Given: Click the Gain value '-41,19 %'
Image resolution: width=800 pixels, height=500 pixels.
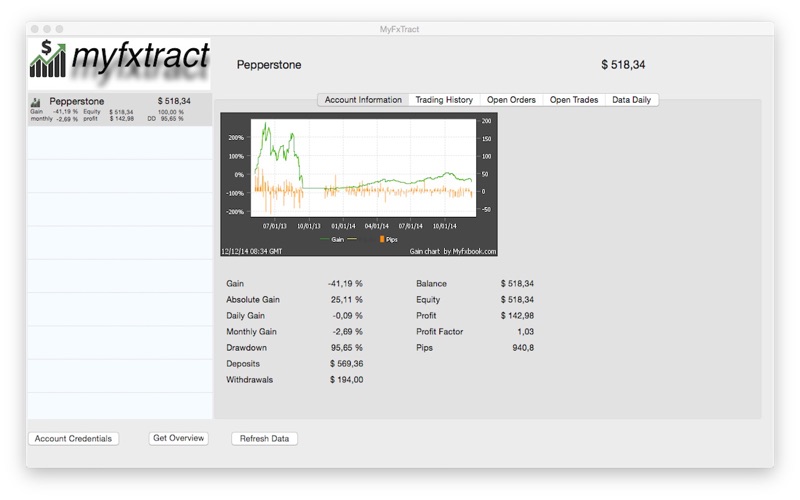Looking at the screenshot, I should (x=345, y=284).
